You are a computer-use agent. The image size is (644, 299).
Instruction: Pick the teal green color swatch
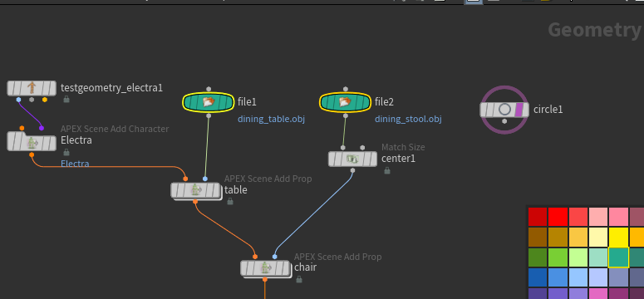click(x=618, y=257)
